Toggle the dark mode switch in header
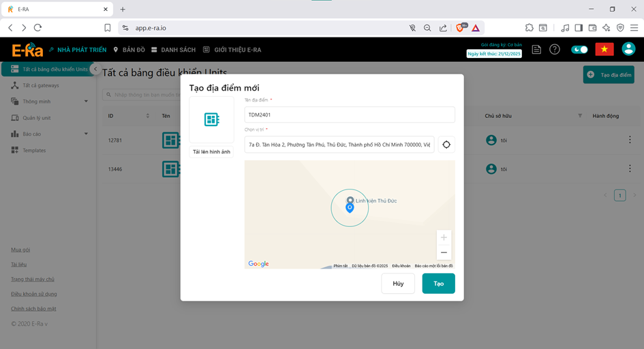The image size is (644, 349). click(579, 50)
